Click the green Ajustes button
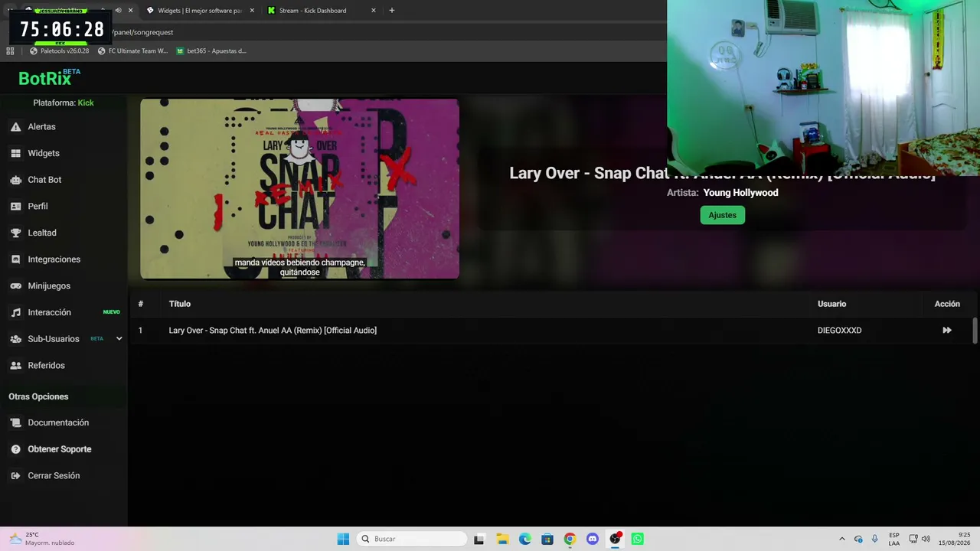 pos(722,215)
